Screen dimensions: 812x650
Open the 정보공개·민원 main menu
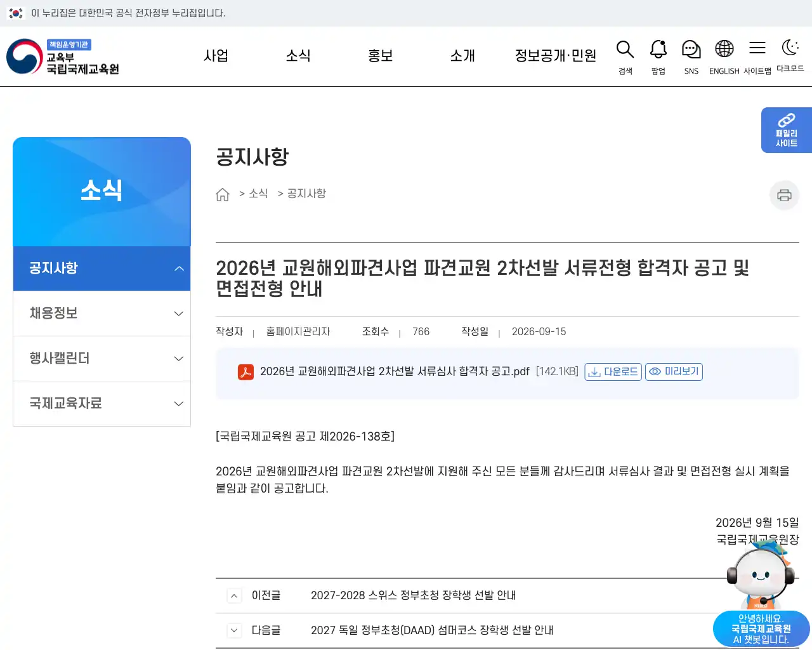(x=556, y=56)
